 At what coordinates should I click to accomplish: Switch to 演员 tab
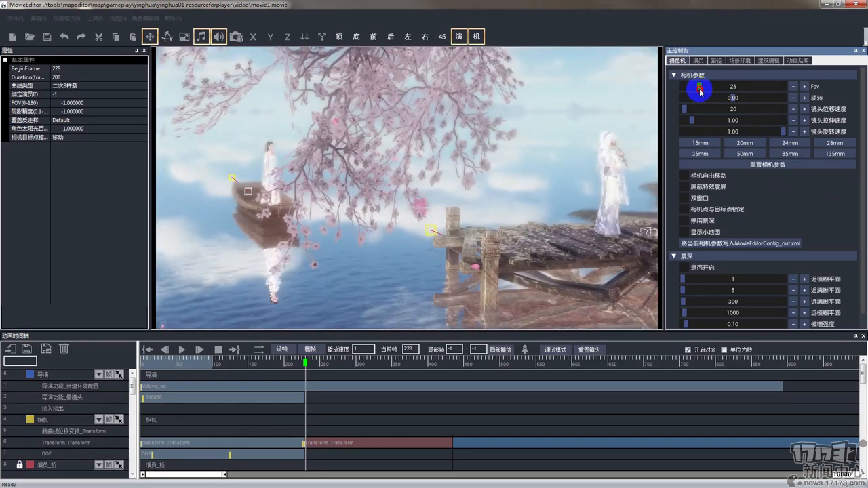pos(698,60)
